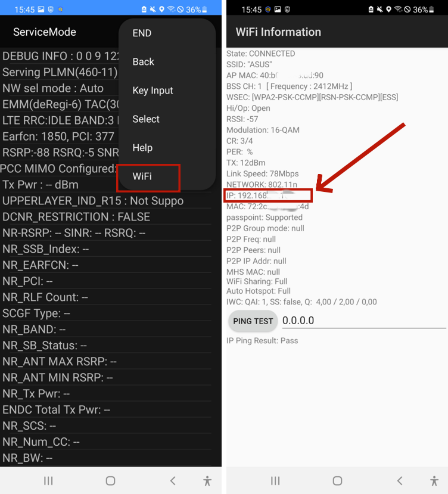Select the NR_ANT MAX RSRP row
Screen dimensions: 448x494
click(x=105, y=361)
